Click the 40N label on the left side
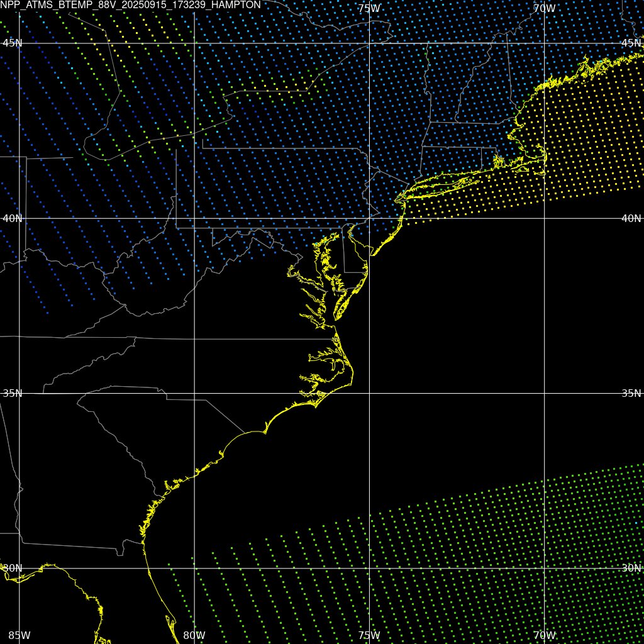The height and width of the screenshot is (644, 644). (13, 218)
